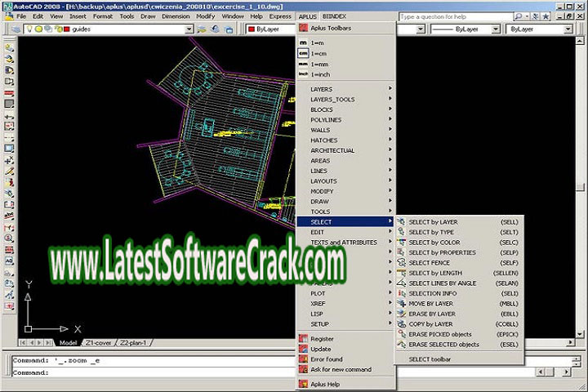The height and width of the screenshot is (392, 588).
Task: Expand the LAYERS_TOOLS submenu
Action: coord(345,100)
